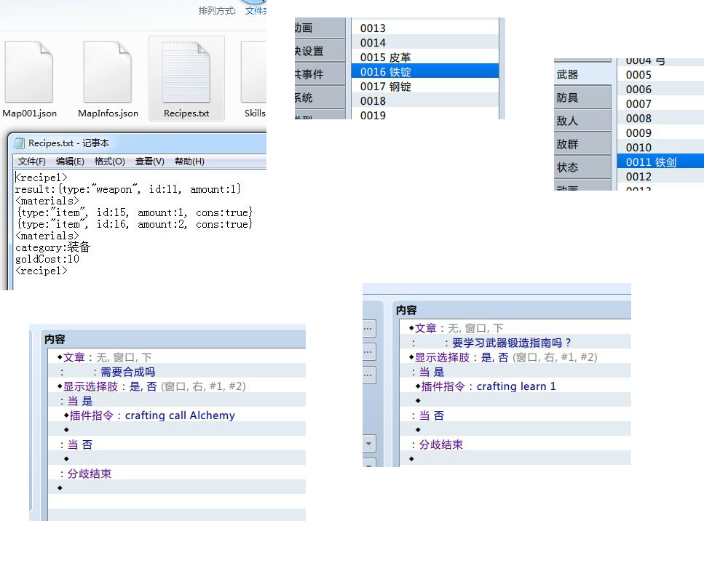
Task: Select weapon entry 0007
Action: pos(660,104)
